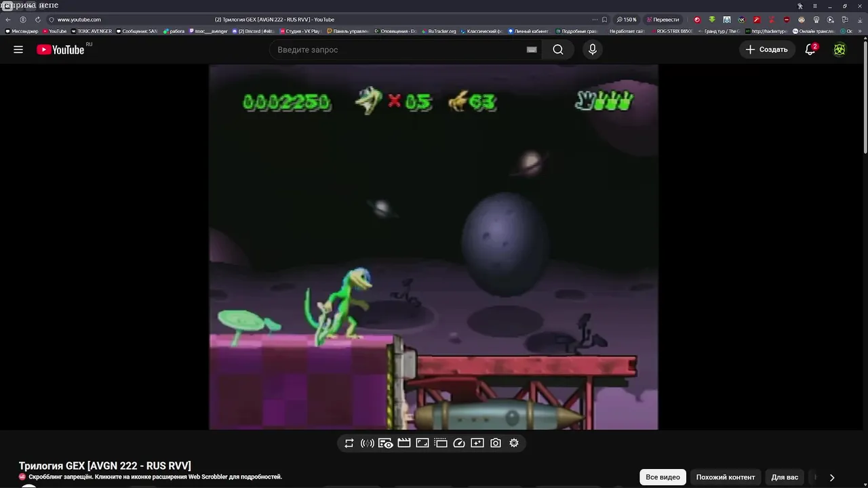Click the red circular extension icon
This screenshot has width=868, height=488.
click(x=697, y=20)
